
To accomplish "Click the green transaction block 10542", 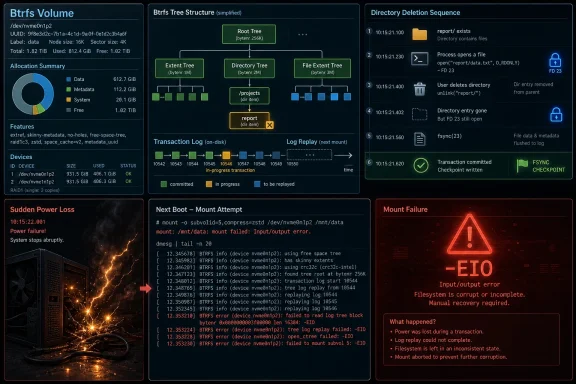I will click(x=159, y=155).
